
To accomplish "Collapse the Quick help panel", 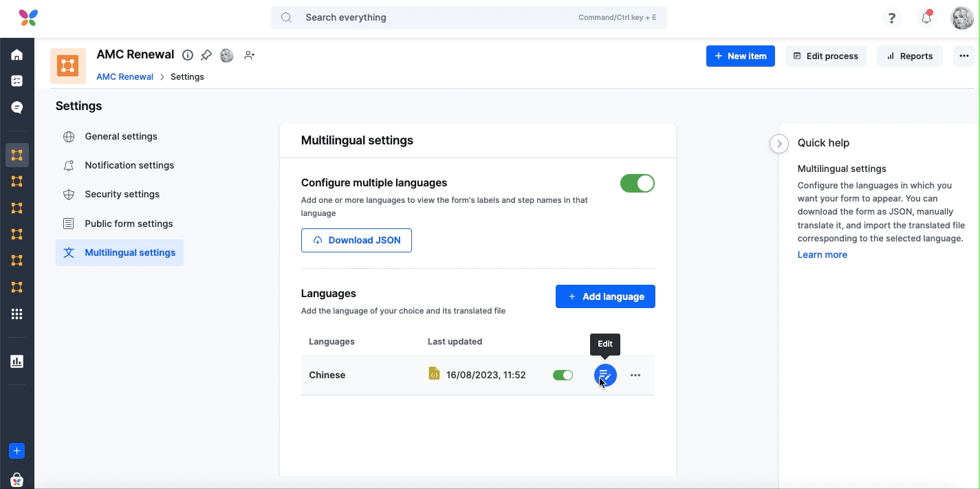I will click(x=778, y=143).
